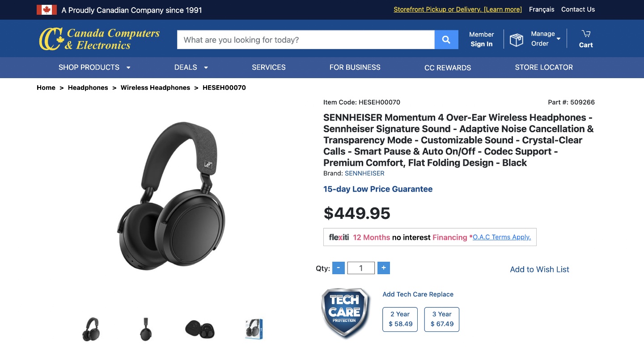This screenshot has width=644, height=347.
Task: Open the SERVICES menu
Action: 268,67
